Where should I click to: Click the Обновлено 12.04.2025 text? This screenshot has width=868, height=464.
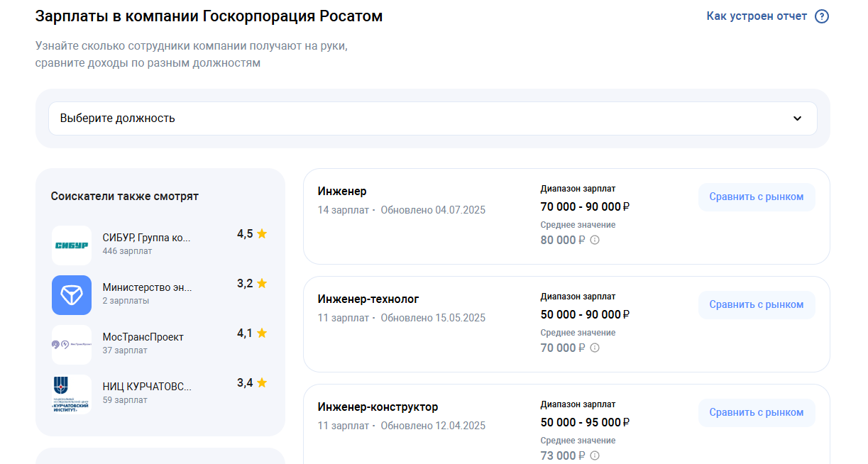coord(433,426)
